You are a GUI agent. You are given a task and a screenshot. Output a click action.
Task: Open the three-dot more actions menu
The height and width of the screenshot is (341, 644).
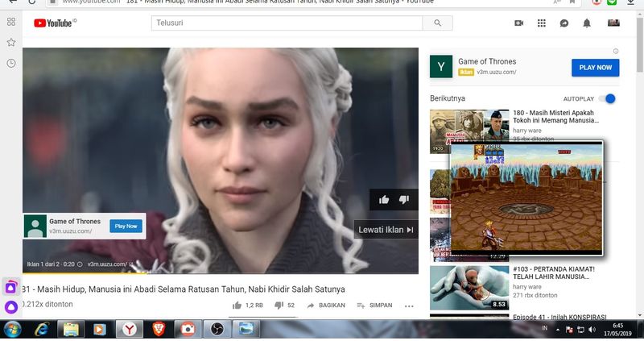tap(409, 306)
